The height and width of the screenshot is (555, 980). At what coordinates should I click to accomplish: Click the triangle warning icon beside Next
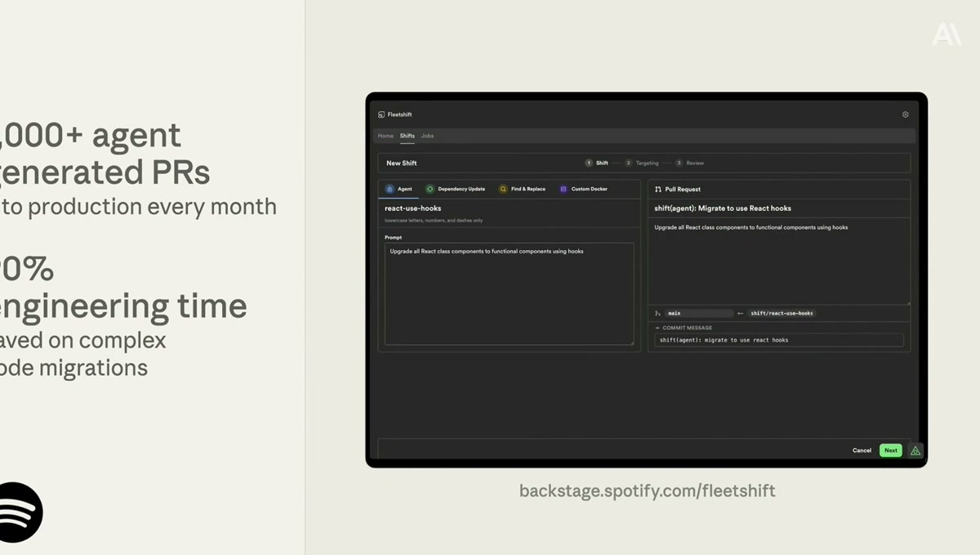point(915,450)
